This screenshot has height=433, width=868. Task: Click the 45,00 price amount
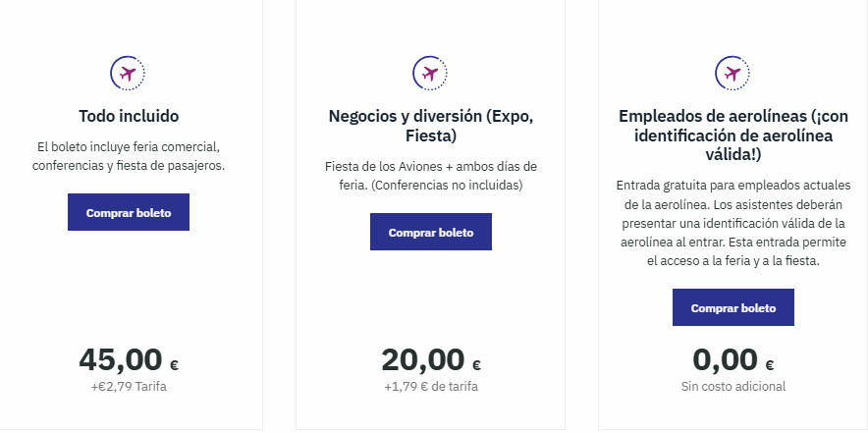coord(118,360)
